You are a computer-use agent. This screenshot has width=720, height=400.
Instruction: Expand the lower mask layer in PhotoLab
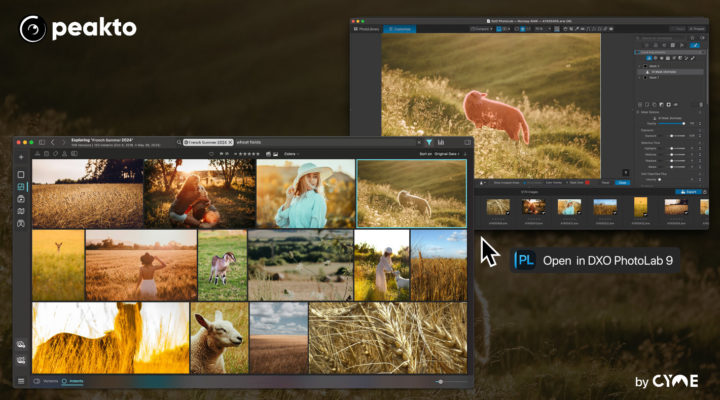(639, 78)
